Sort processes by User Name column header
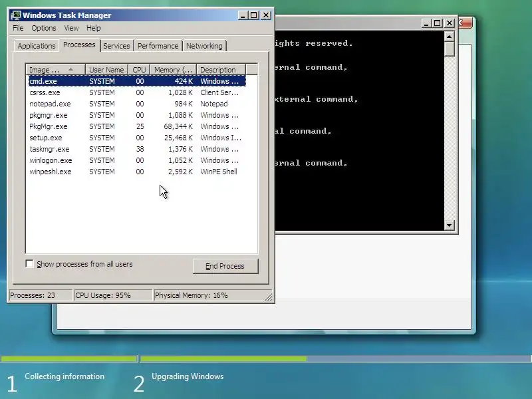This screenshot has height=399, width=532. coord(106,70)
